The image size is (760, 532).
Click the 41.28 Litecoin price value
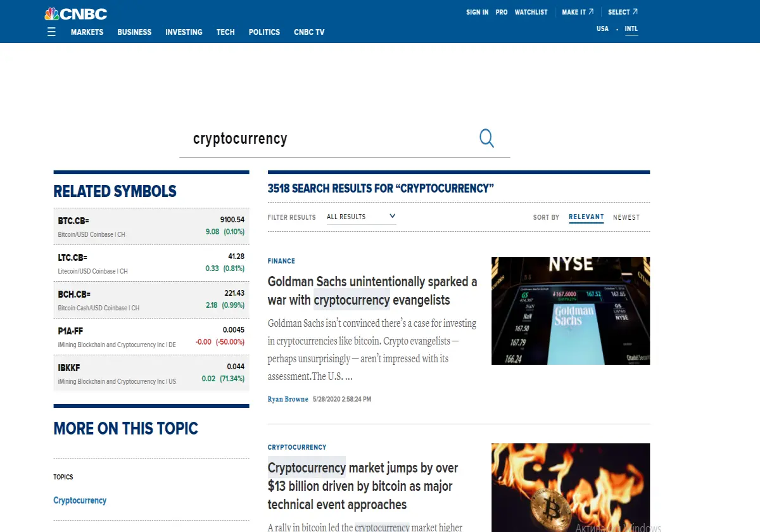point(236,256)
